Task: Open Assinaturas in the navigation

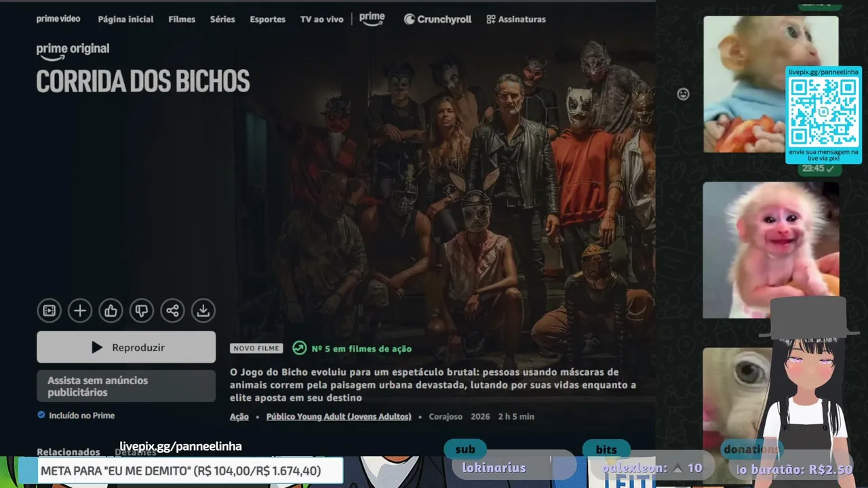Action: coord(516,19)
